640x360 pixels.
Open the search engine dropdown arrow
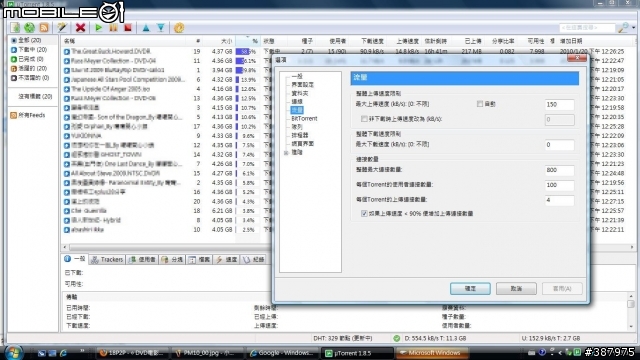click(x=633, y=28)
